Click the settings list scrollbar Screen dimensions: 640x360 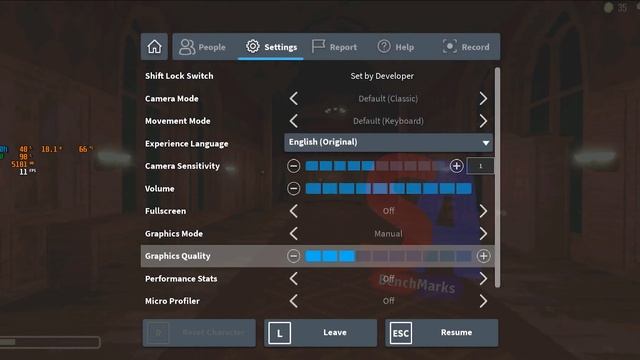click(497, 178)
